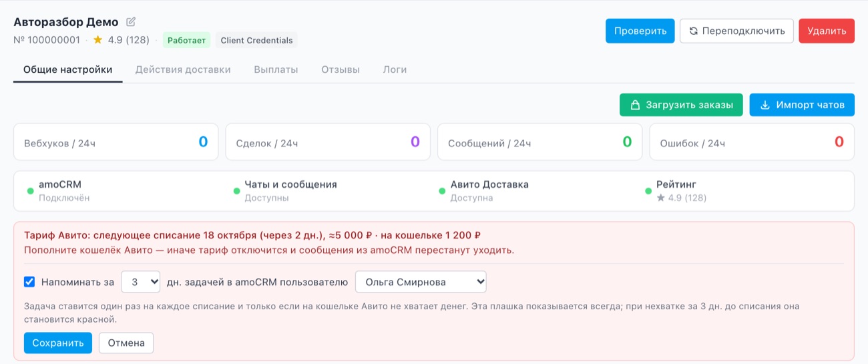Go to the Отзывы tab

(341, 69)
